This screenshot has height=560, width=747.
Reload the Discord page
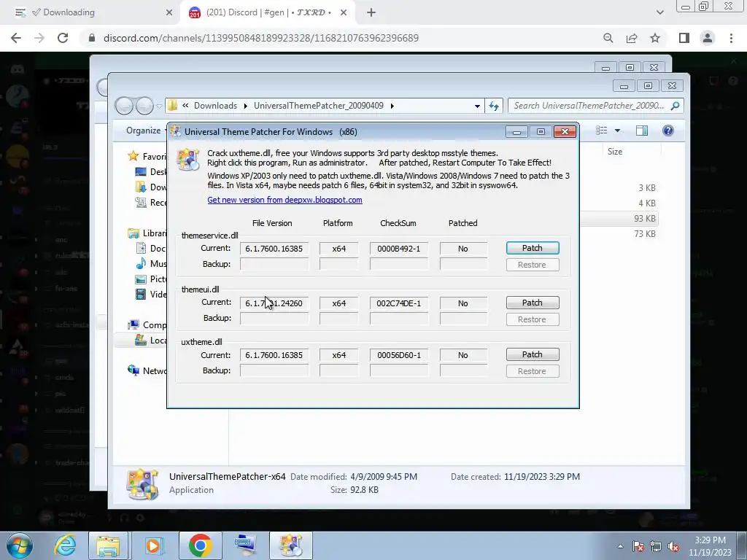[63, 38]
